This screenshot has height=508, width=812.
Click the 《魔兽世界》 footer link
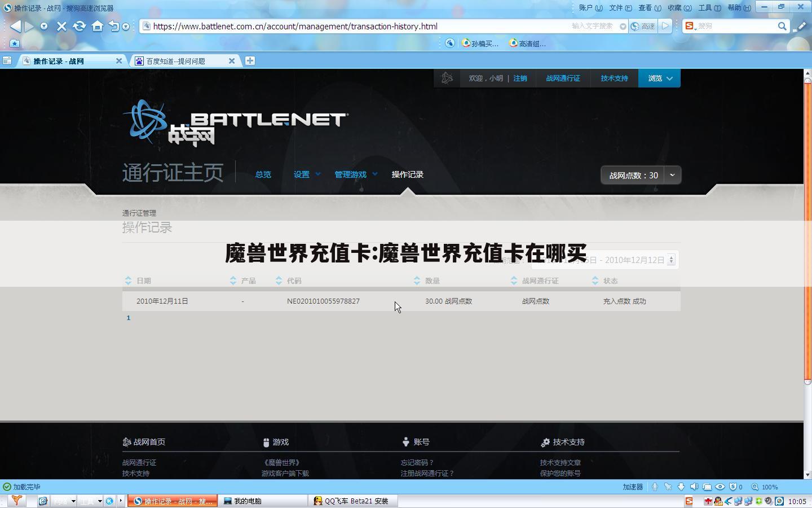[281, 462]
